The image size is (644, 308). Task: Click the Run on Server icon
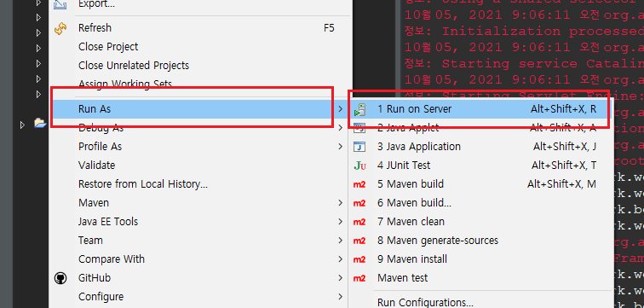(359, 109)
